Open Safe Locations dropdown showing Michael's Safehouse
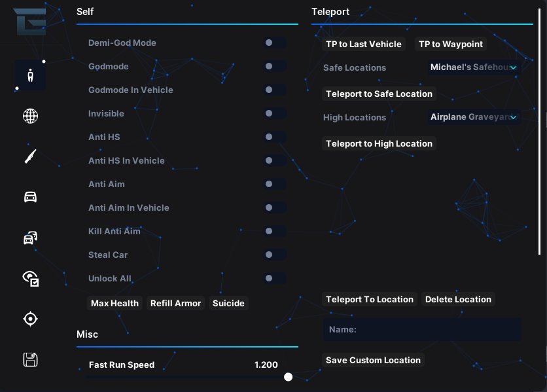This screenshot has width=547, height=392. point(474,67)
